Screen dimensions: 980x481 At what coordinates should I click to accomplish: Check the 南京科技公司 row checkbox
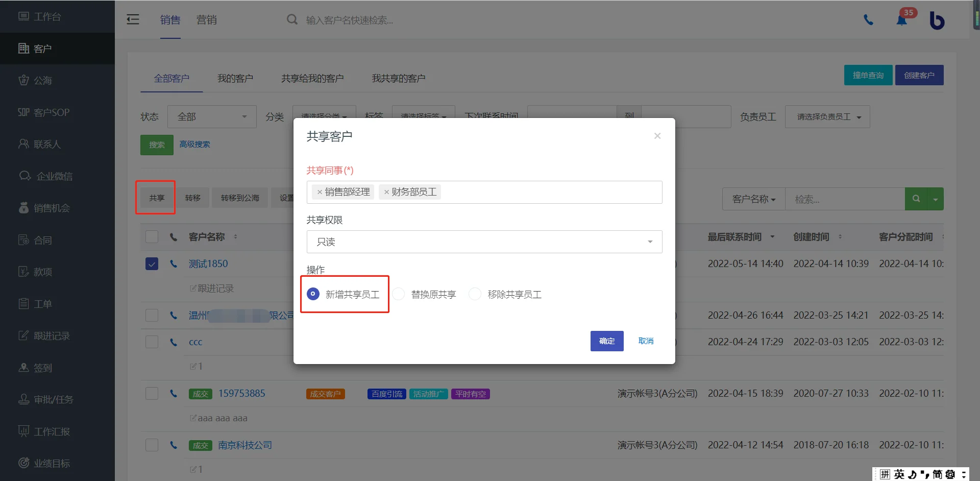152,445
